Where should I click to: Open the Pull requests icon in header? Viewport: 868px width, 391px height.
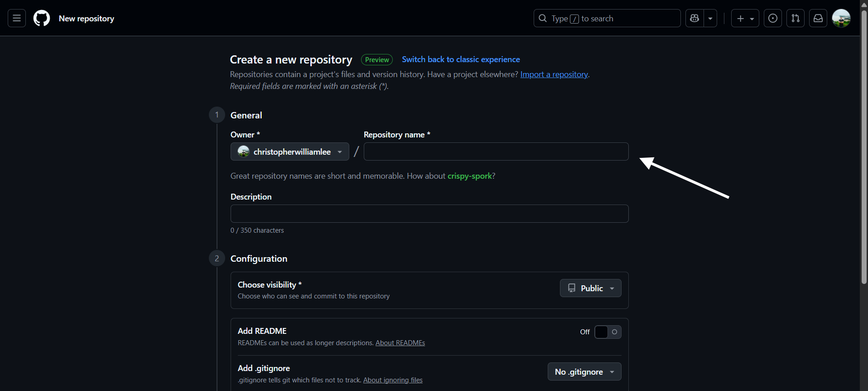pos(796,18)
